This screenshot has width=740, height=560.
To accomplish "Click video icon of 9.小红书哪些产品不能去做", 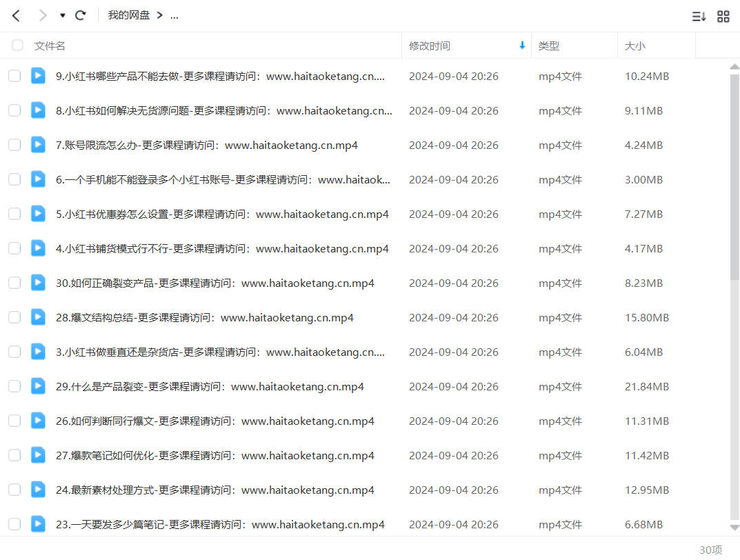I will coord(38,75).
